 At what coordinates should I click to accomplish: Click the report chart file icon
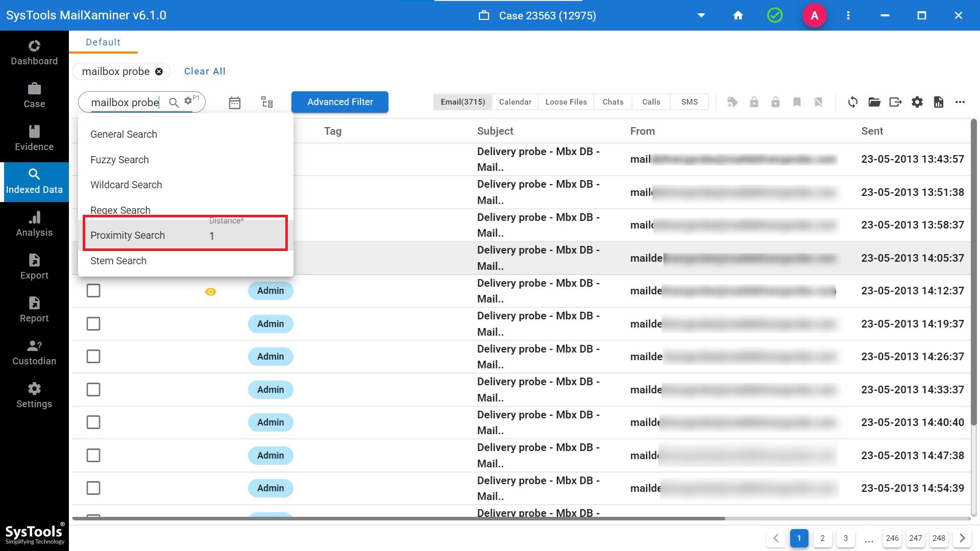[x=939, y=102]
